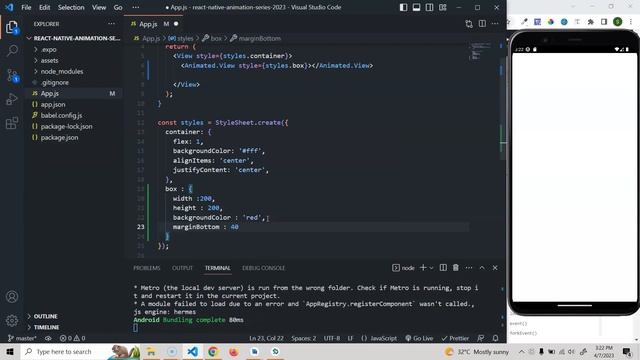Viewport: 640px width, 360px height.
Task: Split the editor to the right
Action: (482, 24)
